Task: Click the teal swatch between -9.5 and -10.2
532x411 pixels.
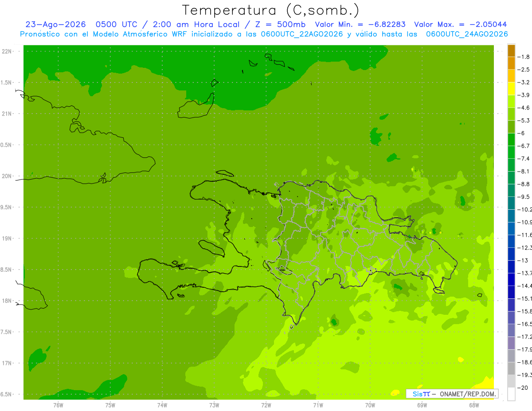Action: point(511,203)
